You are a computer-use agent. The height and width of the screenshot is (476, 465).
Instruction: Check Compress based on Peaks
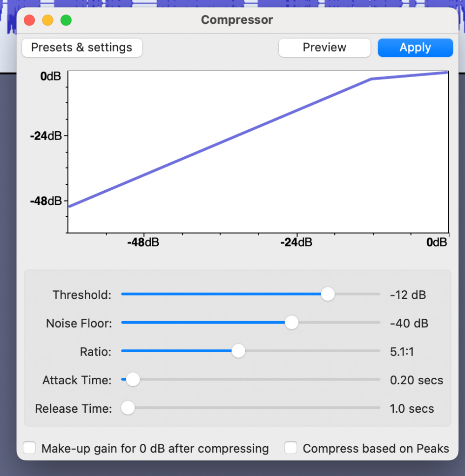(x=290, y=448)
